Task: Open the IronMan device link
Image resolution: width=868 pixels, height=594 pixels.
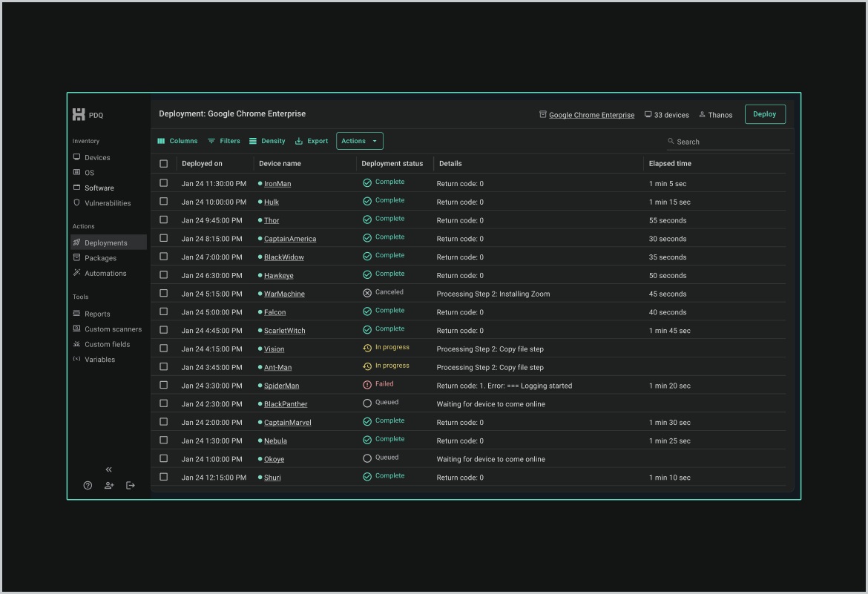Action: click(x=277, y=184)
